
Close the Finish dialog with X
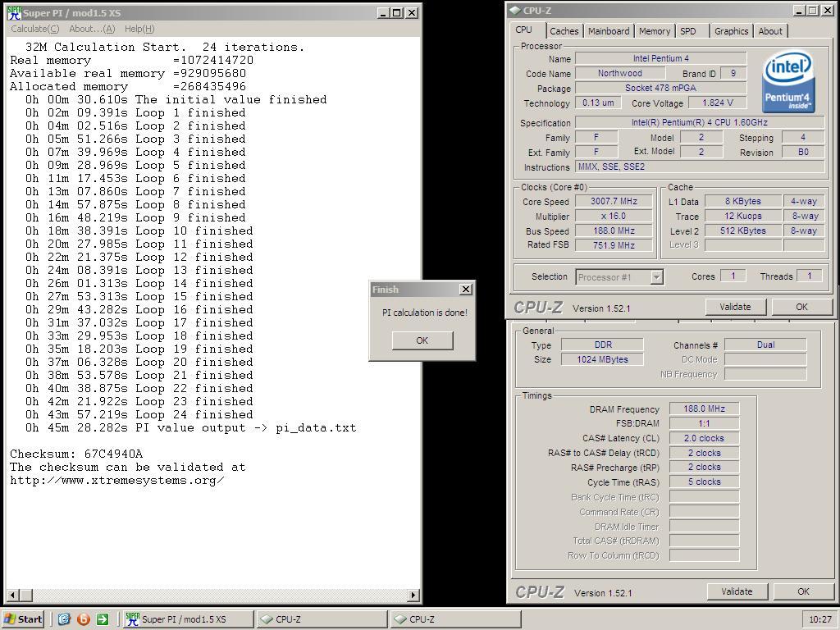point(466,290)
